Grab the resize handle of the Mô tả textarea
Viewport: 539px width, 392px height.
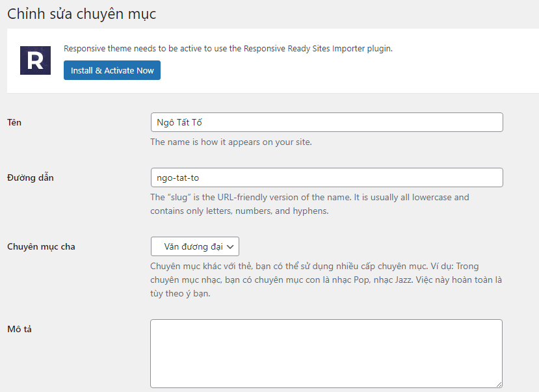[x=498, y=384]
